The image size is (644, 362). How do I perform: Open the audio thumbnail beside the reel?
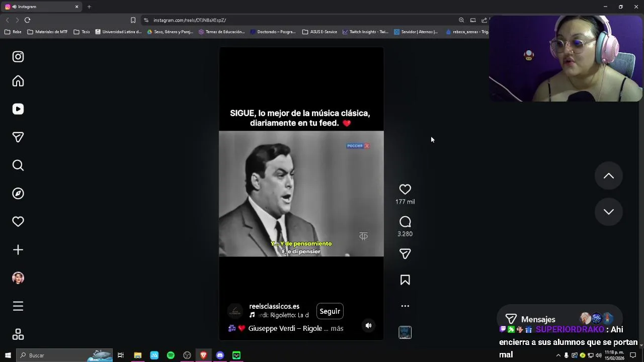(405, 332)
